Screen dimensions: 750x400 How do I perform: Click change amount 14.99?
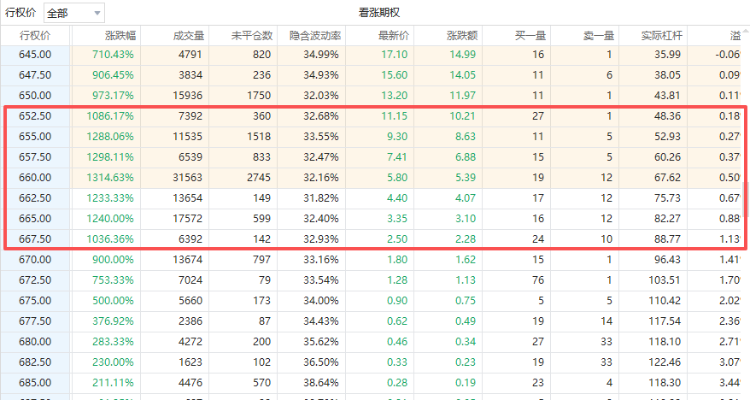pyautogui.click(x=463, y=55)
